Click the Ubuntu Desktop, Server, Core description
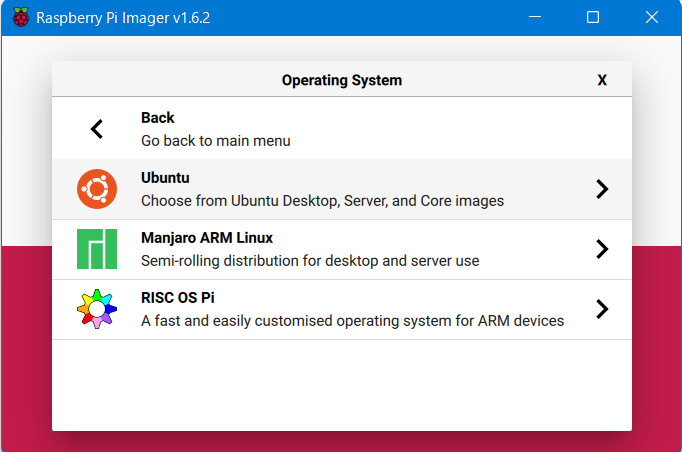Image resolution: width=682 pixels, height=452 pixels. pyautogui.click(x=322, y=201)
